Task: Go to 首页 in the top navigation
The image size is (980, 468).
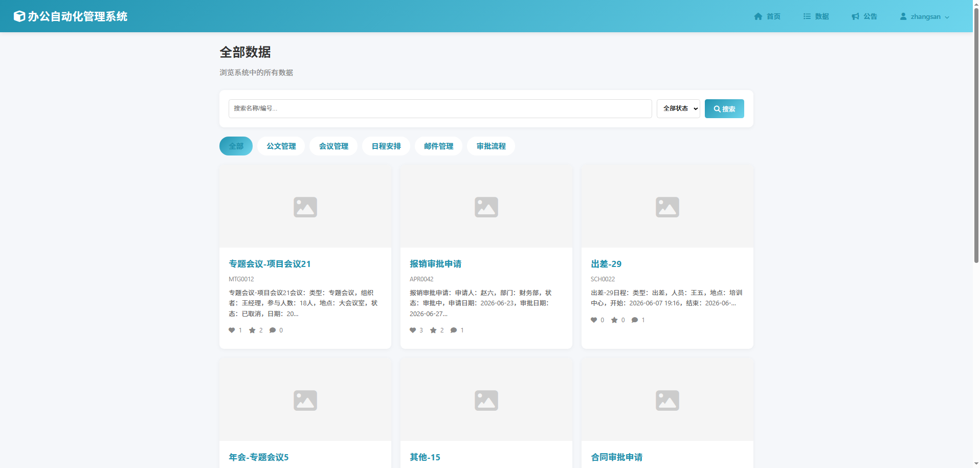Action: click(x=767, y=16)
